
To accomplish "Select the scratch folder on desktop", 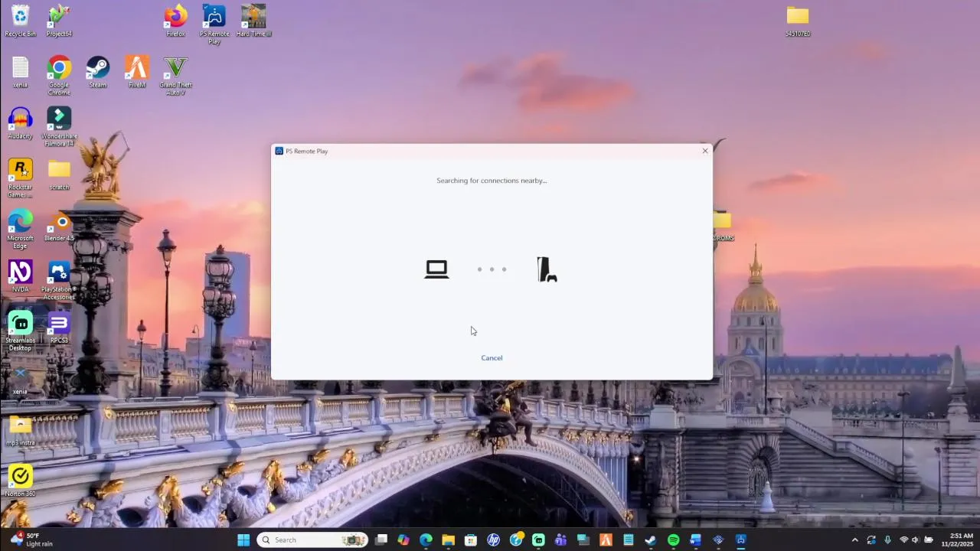I will pyautogui.click(x=59, y=175).
